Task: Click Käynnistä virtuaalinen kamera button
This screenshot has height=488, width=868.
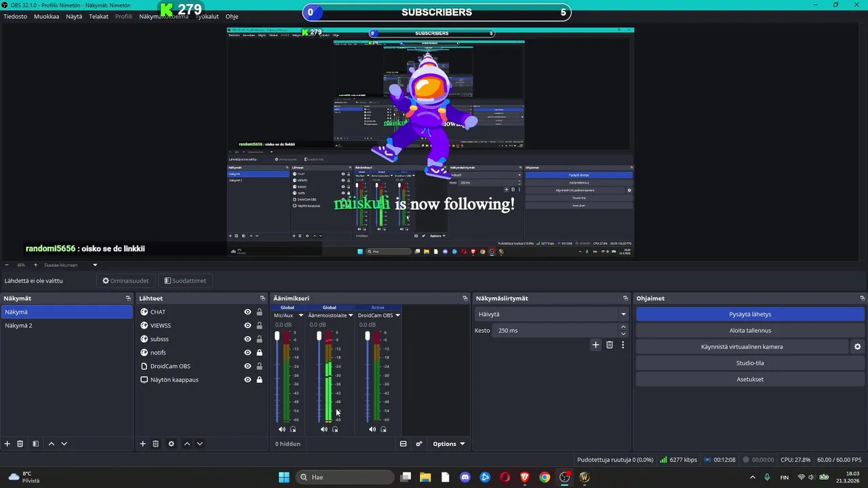Action: point(742,346)
